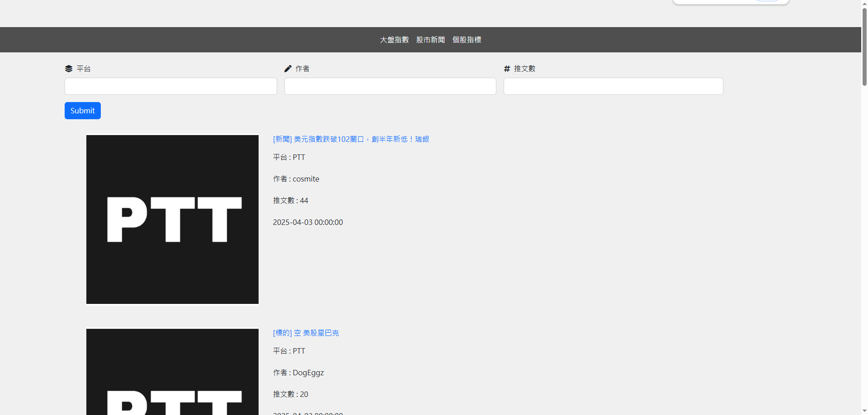Select the text 作者 : DogEggz
The image size is (868, 415).
[x=298, y=373]
